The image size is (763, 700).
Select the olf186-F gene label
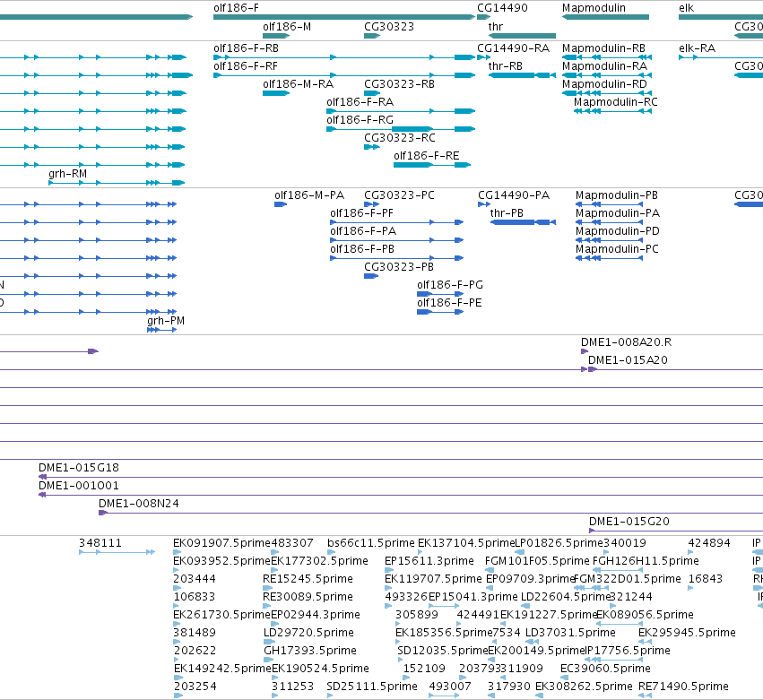point(236,8)
